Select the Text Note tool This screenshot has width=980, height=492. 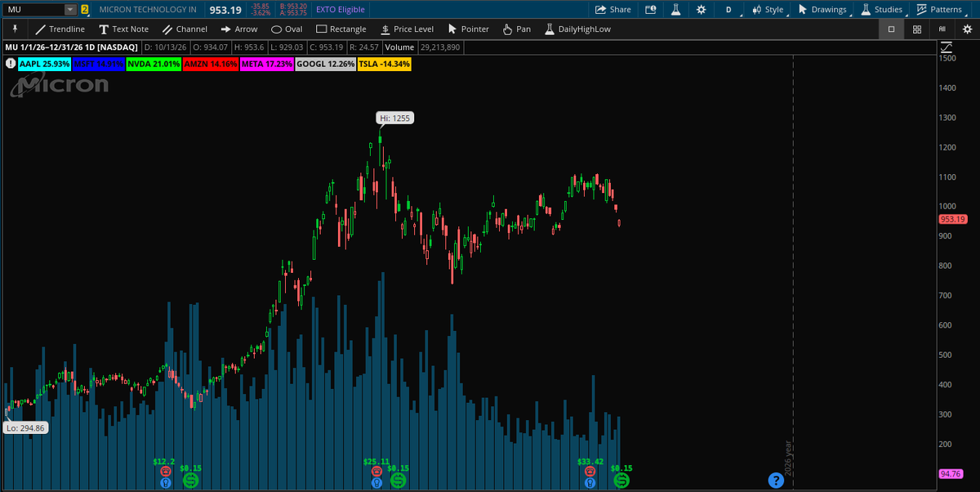click(x=123, y=29)
